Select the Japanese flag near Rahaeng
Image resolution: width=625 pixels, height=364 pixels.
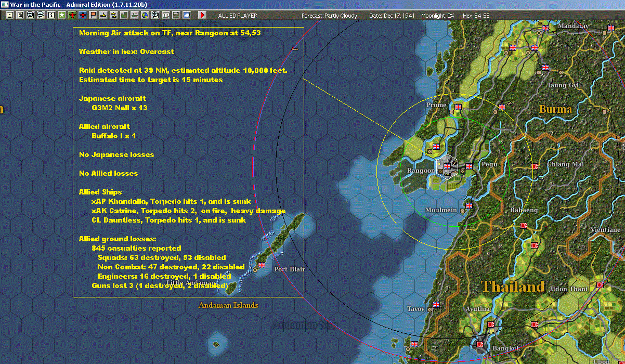[523, 225]
